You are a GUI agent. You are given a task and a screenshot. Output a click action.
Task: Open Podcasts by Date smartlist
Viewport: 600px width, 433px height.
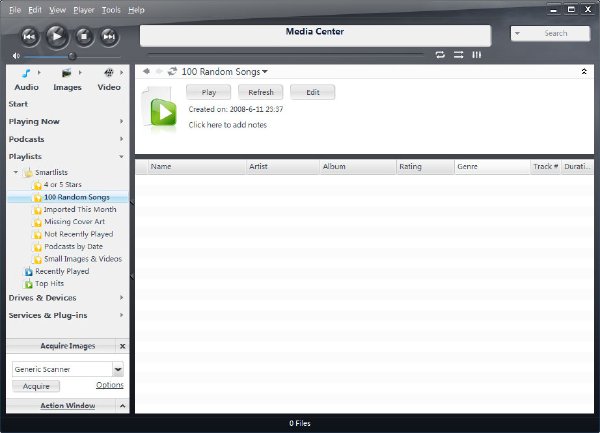click(x=73, y=247)
